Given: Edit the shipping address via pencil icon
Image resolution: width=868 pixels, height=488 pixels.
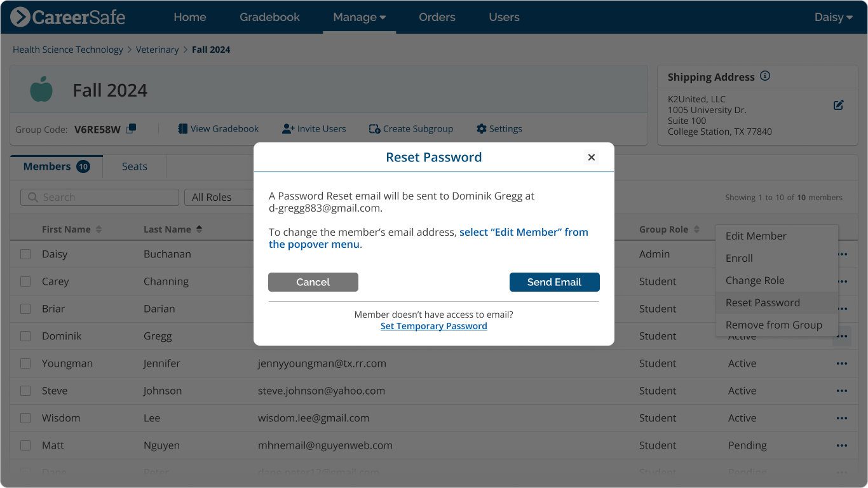Looking at the screenshot, I should point(838,105).
